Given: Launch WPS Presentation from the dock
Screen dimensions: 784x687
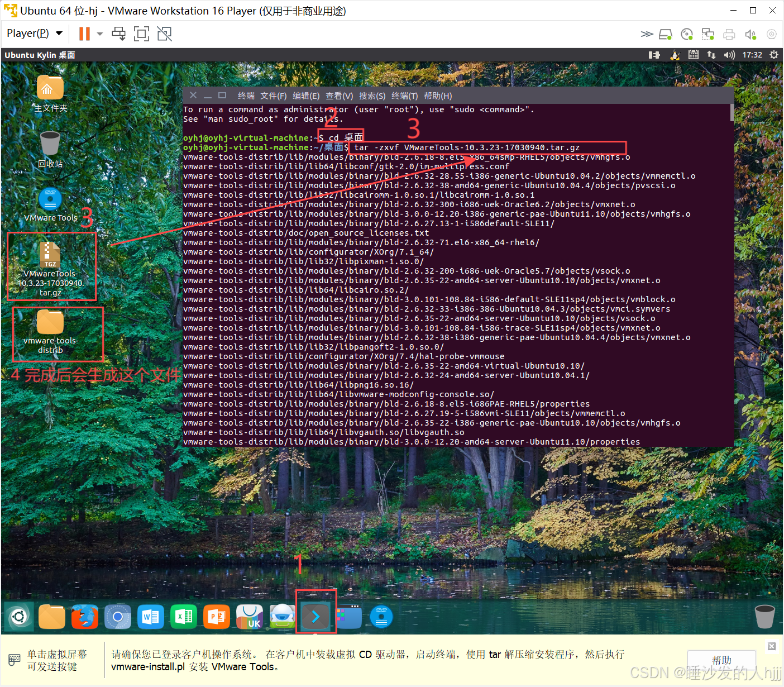Looking at the screenshot, I should [x=217, y=617].
